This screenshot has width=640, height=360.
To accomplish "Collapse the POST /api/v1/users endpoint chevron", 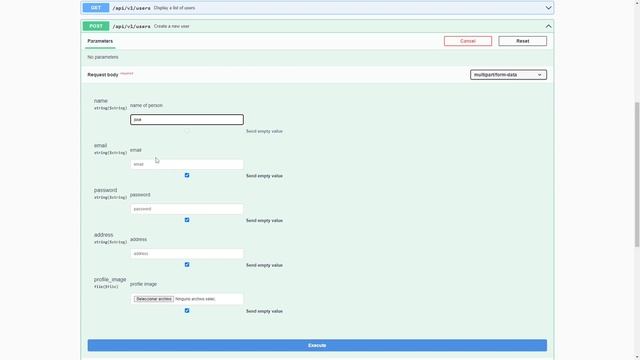I will (x=548, y=26).
